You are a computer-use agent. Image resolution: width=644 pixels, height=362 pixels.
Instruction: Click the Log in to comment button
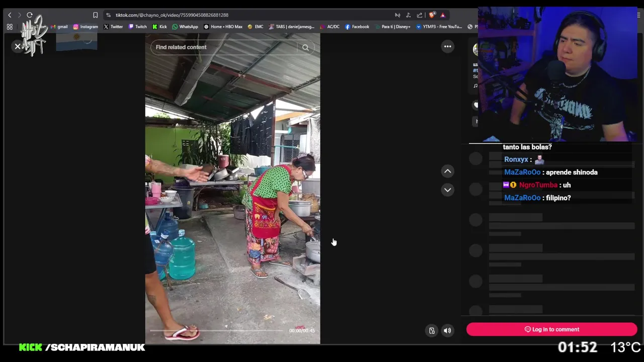point(551,329)
